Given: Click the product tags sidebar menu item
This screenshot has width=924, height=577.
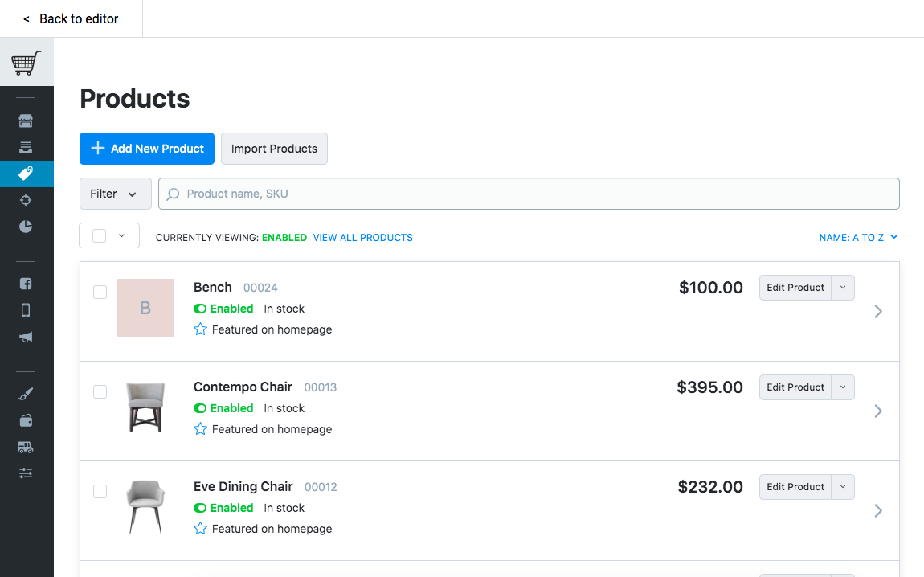Looking at the screenshot, I should (x=26, y=174).
